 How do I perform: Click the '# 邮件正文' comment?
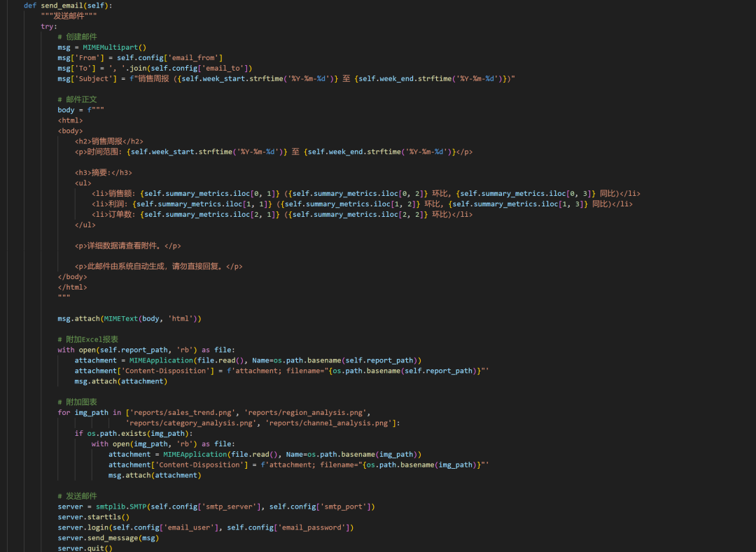tap(77, 99)
